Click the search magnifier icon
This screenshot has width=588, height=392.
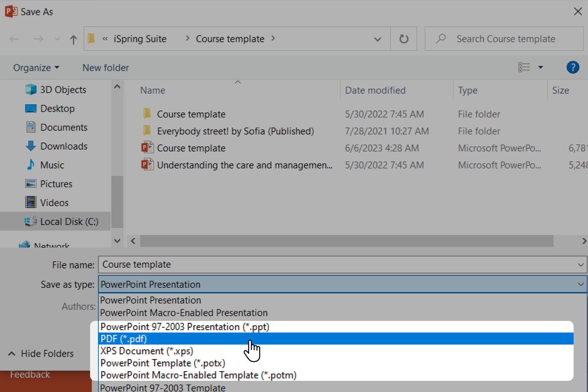tap(441, 38)
